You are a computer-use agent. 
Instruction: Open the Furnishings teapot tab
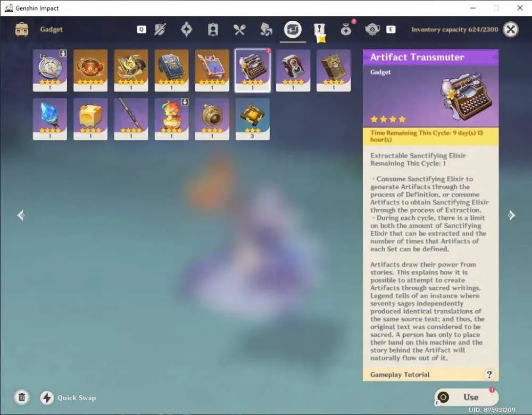point(372,29)
